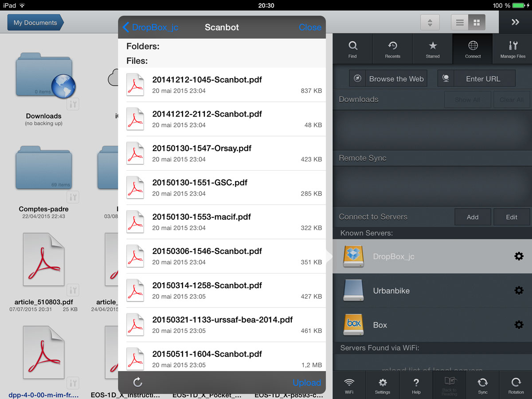Reload the Scanbot file list

pyautogui.click(x=137, y=382)
